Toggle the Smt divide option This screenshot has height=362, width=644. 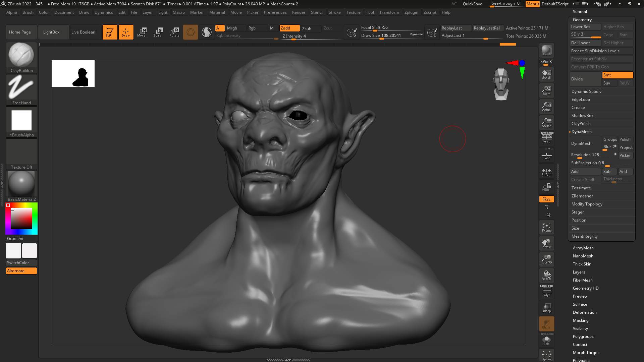click(617, 75)
